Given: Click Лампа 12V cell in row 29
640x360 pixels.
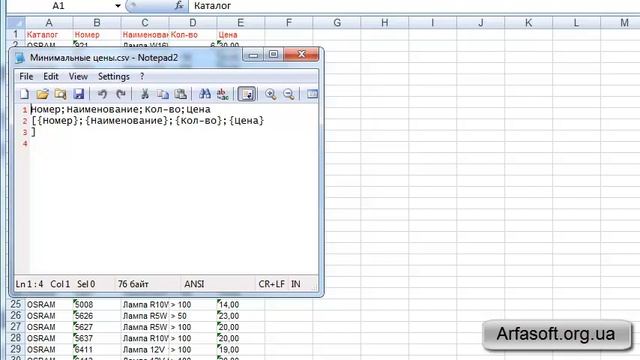Looking at the screenshot, I should (x=145, y=349).
